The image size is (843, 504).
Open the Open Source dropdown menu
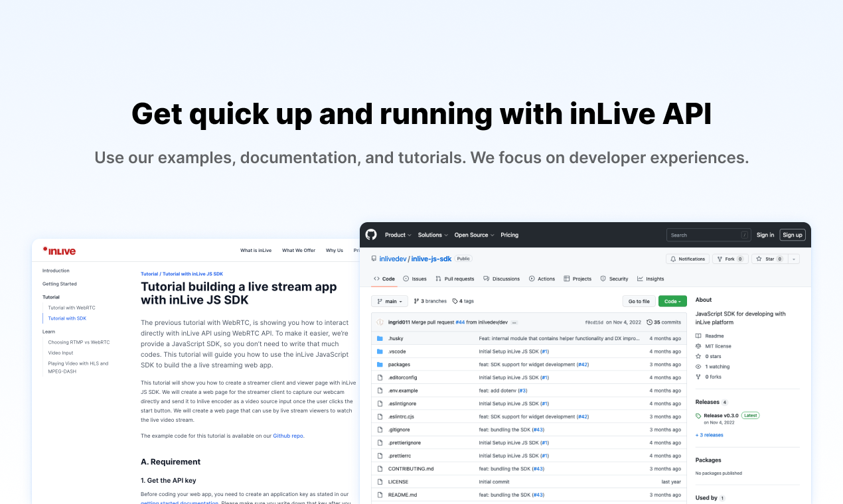pyautogui.click(x=474, y=235)
